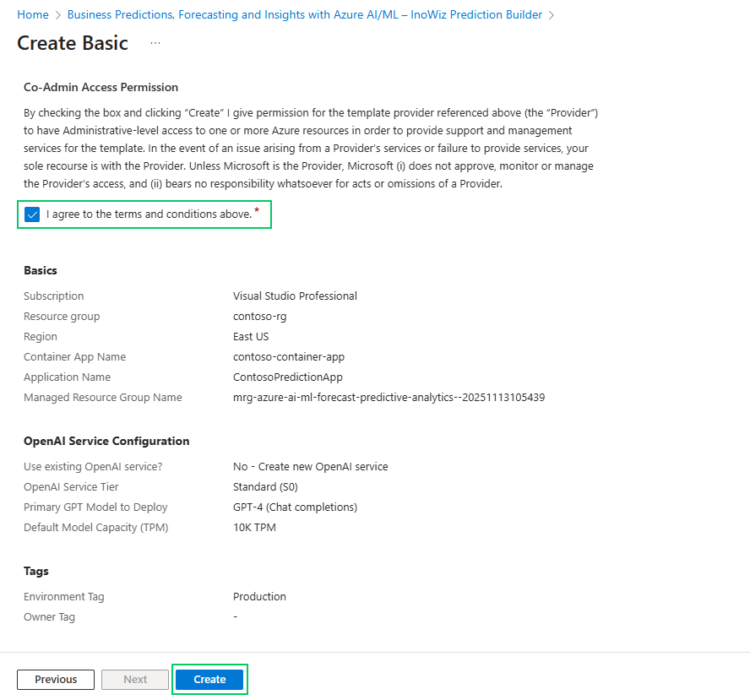
Task: Click the chevron after the InoWiz breadcrumb
Action: [x=552, y=15]
